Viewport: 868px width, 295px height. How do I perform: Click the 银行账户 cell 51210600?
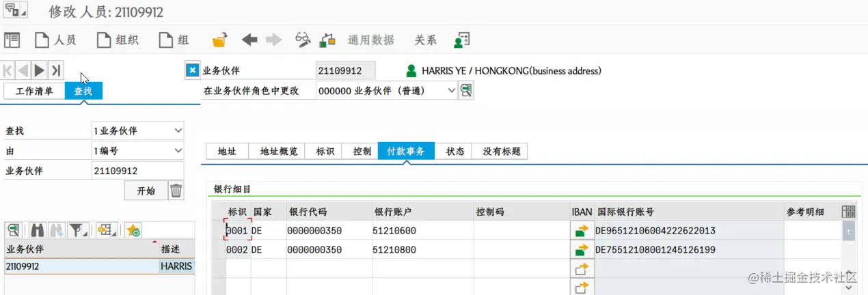[422, 231]
